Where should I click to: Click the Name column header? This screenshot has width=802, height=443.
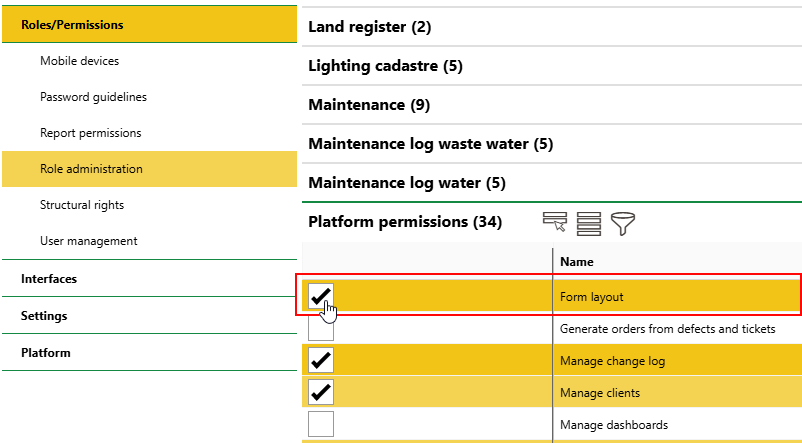[x=576, y=262]
